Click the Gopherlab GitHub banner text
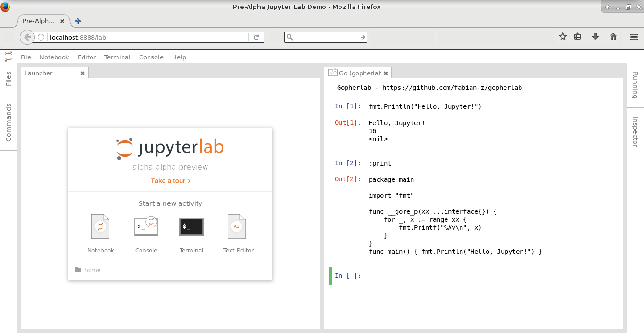Viewport: 644px width, 333px height. click(x=429, y=88)
